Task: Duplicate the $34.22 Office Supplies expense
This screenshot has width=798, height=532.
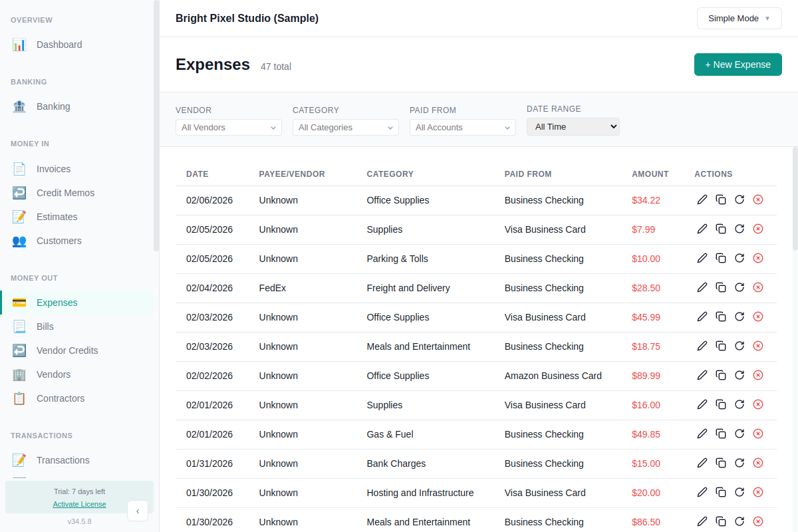Action: 721,199
